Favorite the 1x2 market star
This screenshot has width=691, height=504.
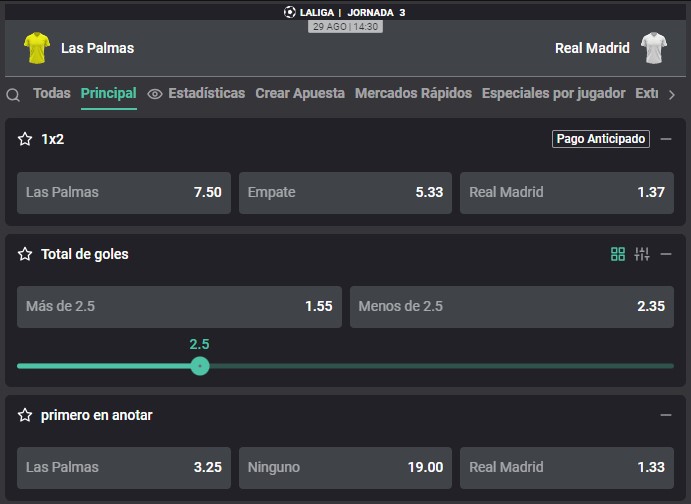pos(25,139)
